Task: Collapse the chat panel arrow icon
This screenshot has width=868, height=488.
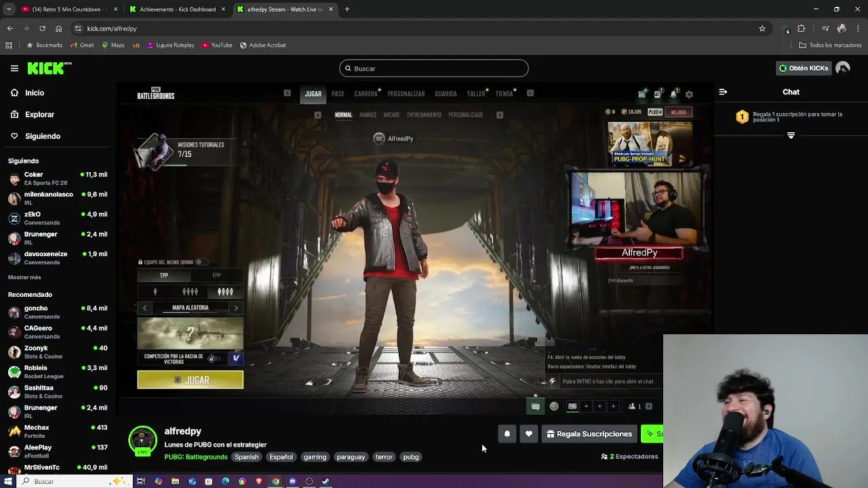Action: coord(723,92)
